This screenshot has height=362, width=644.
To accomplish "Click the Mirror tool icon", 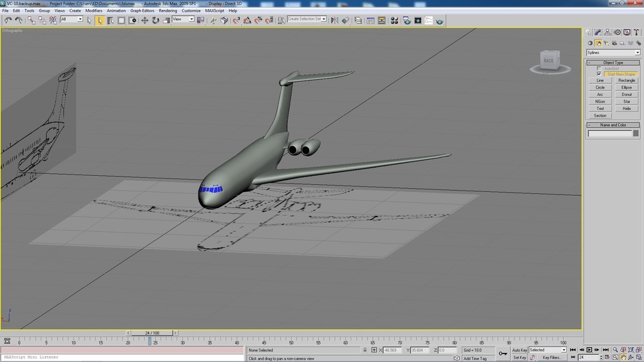I will [x=334, y=20].
